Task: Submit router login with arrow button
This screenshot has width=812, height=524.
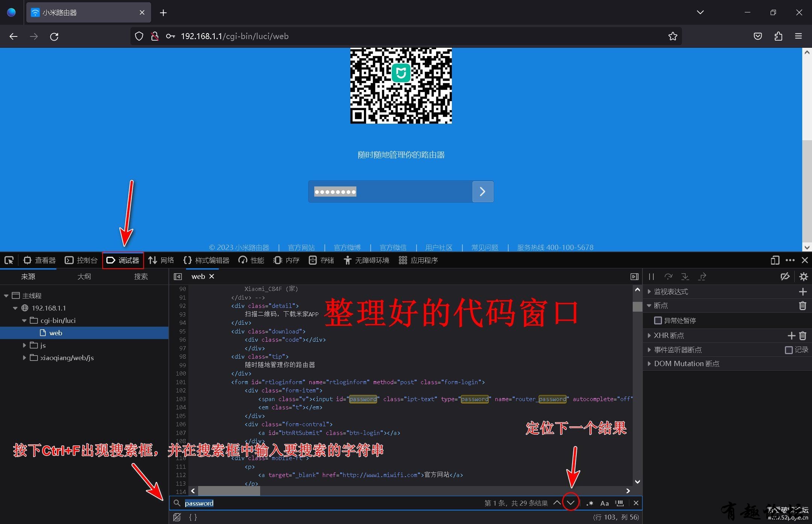Action: (x=483, y=192)
